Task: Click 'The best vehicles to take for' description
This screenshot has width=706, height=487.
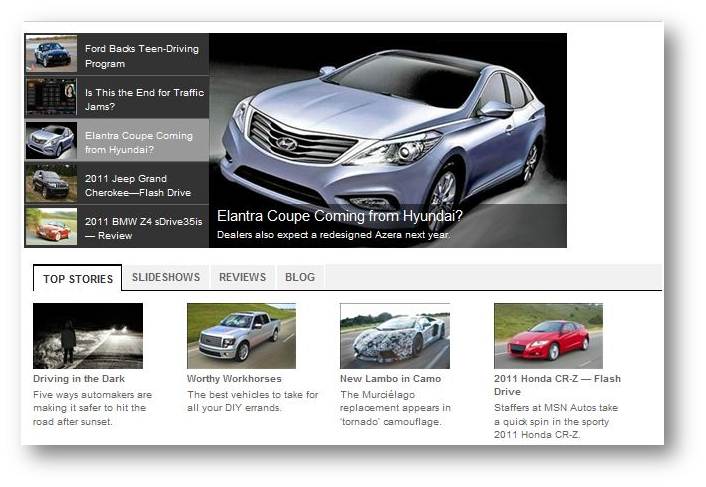Action: [253, 401]
